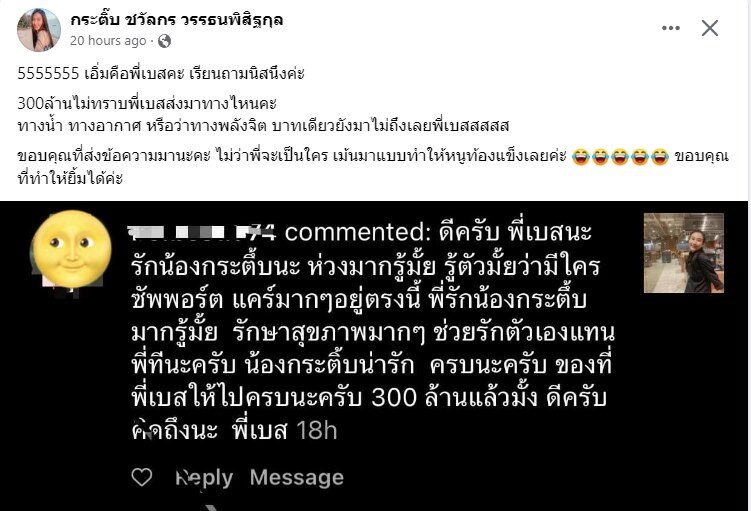
Task: Click the arrow icon below Reply
Action: tap(213, 508)
